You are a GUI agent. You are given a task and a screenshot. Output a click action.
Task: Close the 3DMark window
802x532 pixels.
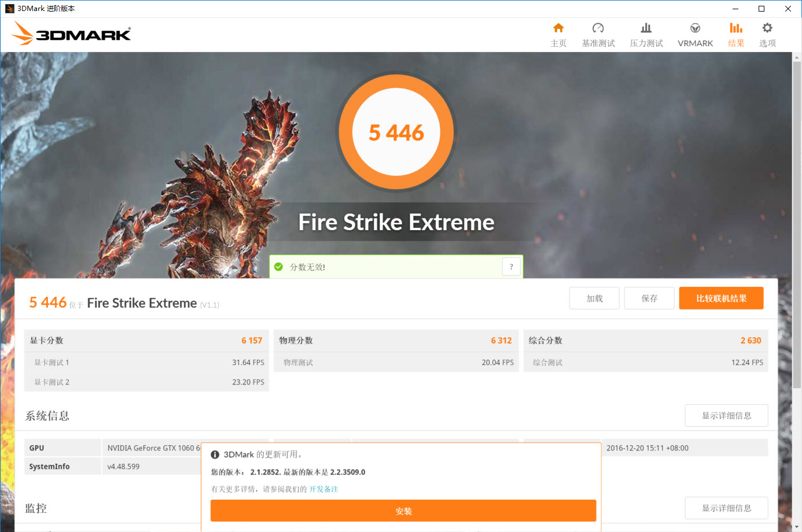[x=788, y=9]
